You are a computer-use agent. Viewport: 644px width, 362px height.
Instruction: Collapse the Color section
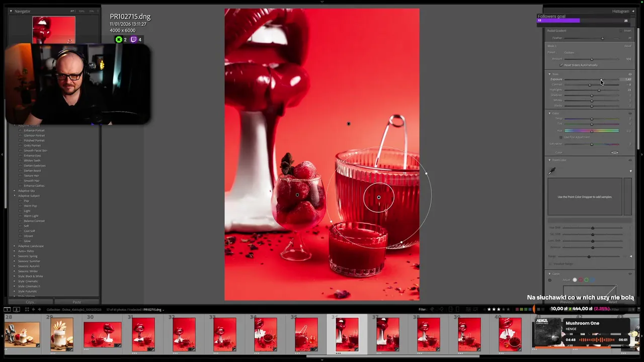(x=549, y=113)
